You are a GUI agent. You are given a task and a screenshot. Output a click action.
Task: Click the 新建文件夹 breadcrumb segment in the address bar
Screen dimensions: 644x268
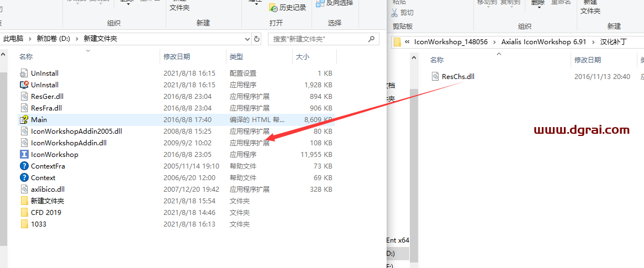[x=100, y=39]
